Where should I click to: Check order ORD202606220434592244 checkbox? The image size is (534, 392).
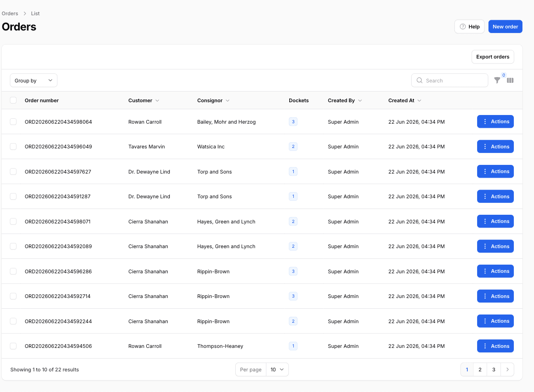(13, 321)
